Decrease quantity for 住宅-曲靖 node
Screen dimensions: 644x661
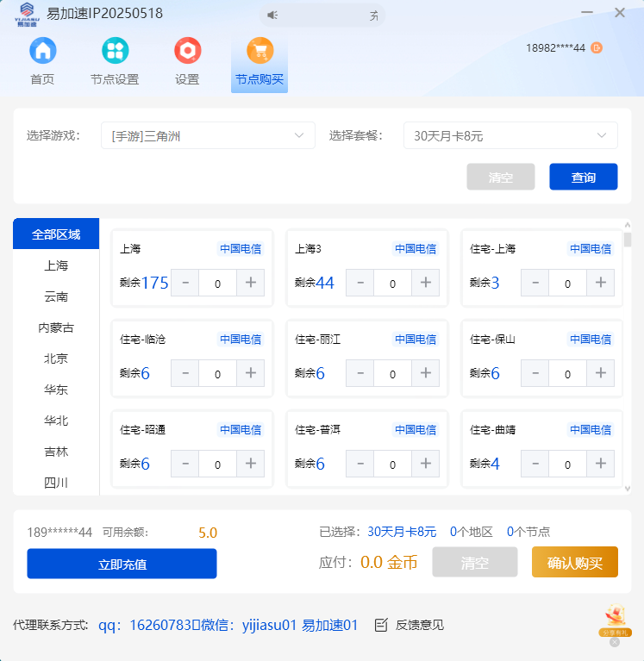535,464
